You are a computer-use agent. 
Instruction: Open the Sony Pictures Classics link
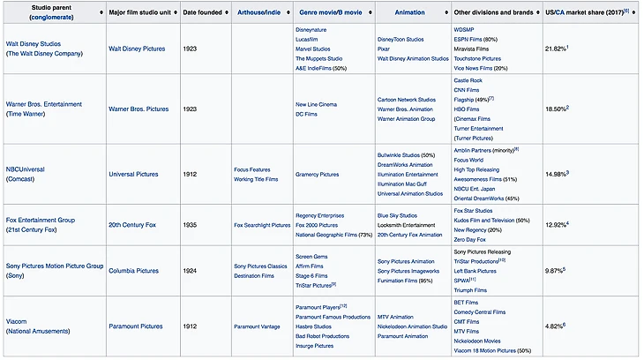260,266
